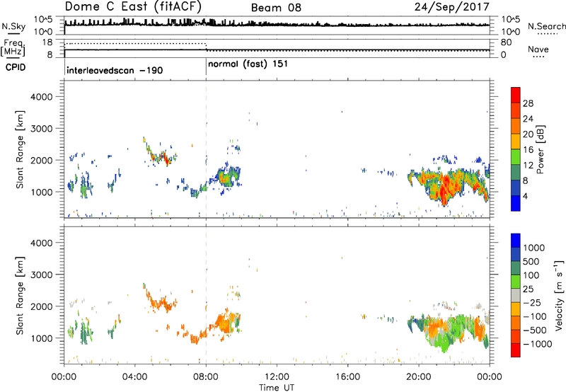Click the 04:00 time axis label
Viewport: 566px width, 392px height.
click(x=134, y=377)
